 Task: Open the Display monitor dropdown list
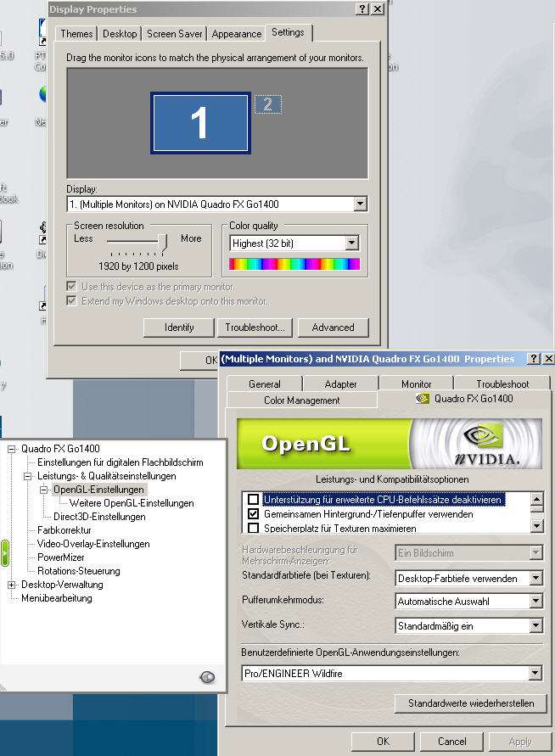point(360,204)
